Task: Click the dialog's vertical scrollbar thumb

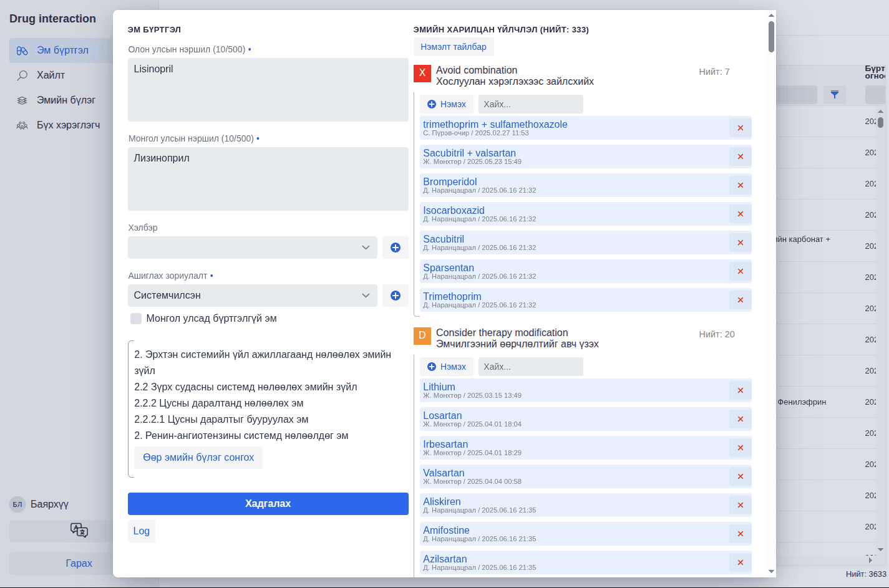Action: tap(771, 36)
